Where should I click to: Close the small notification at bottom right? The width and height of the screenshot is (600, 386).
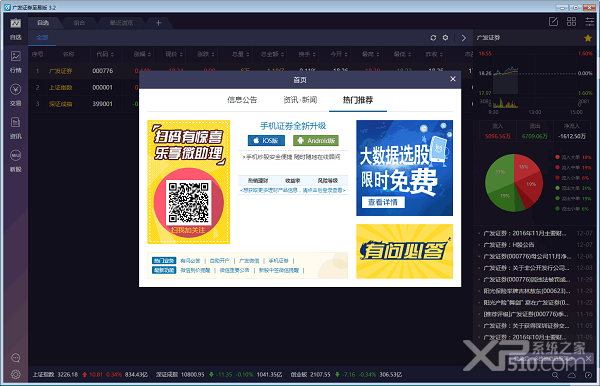click(x=589, y=358)
